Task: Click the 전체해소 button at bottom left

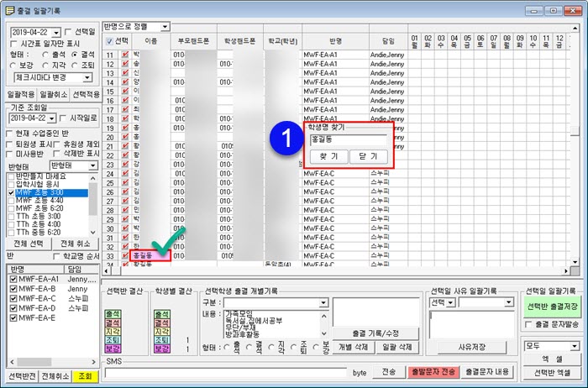Action: tap(55, 376)
